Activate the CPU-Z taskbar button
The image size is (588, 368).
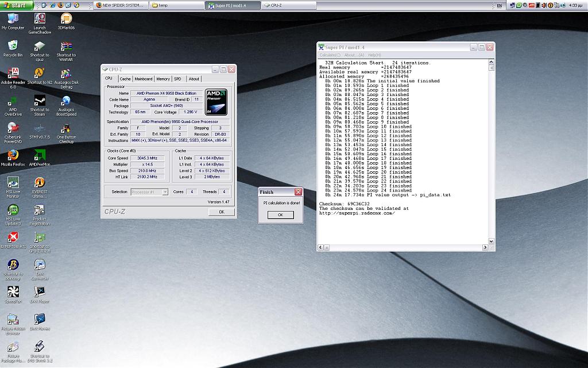tap(288, 5)
